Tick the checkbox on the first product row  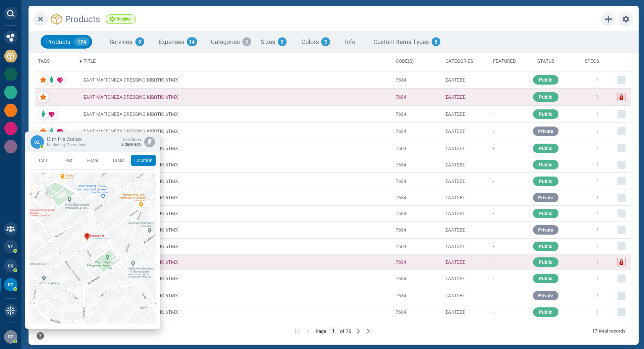[x=621, y=80]
